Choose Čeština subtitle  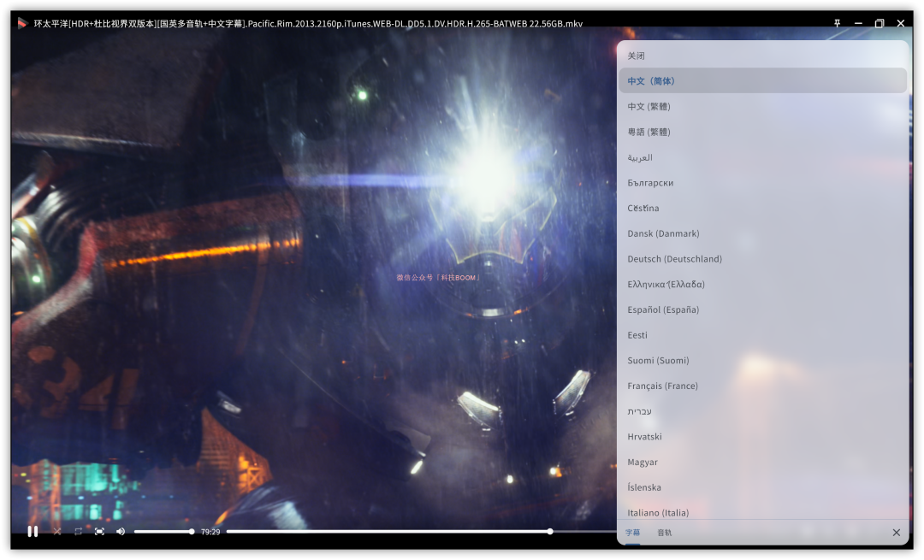pyautogui.click(x=762, y=208)
